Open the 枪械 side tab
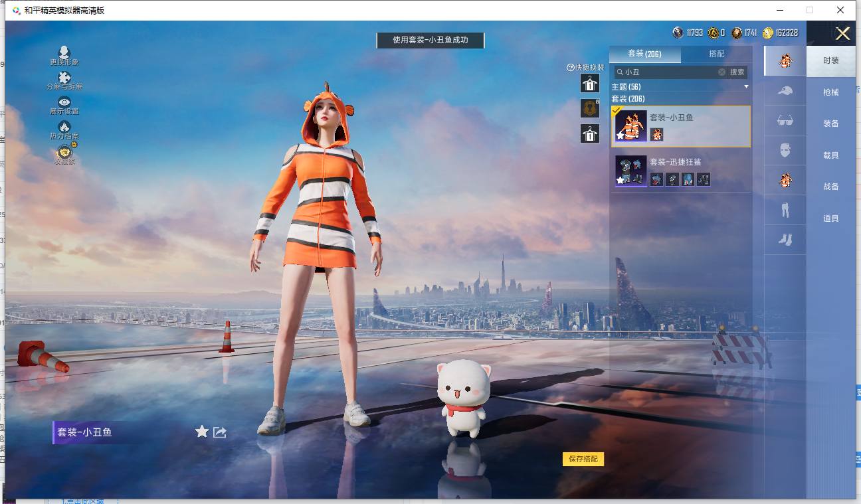This screenshot has width=861, height=504. [x=831, y=92]
